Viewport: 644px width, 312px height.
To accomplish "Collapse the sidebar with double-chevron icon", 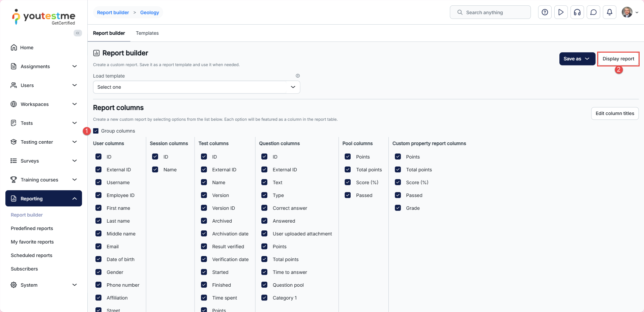I will coord(78,33).
